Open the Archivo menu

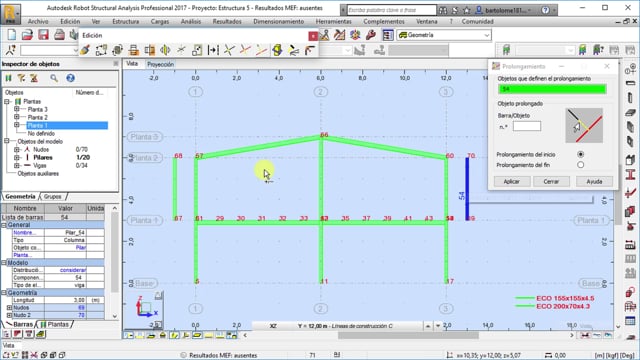click(x=38, y=21)
